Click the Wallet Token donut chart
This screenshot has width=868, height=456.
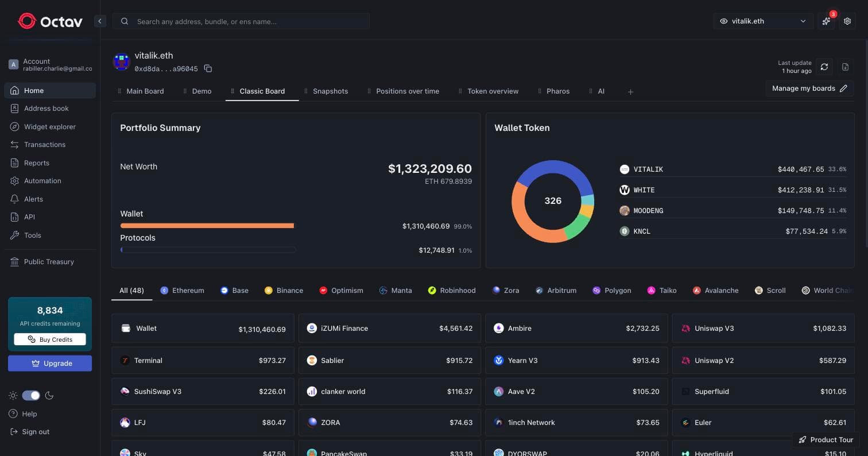click(553, 201)
